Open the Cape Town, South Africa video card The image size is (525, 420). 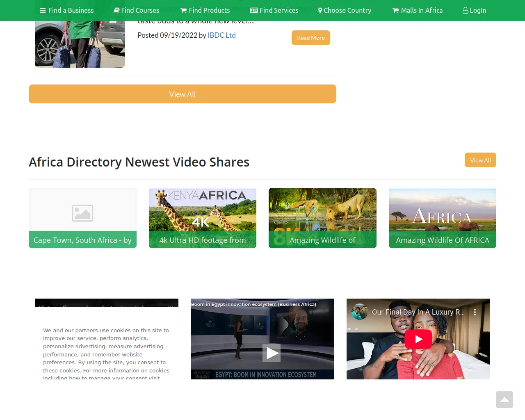point(82,218)
